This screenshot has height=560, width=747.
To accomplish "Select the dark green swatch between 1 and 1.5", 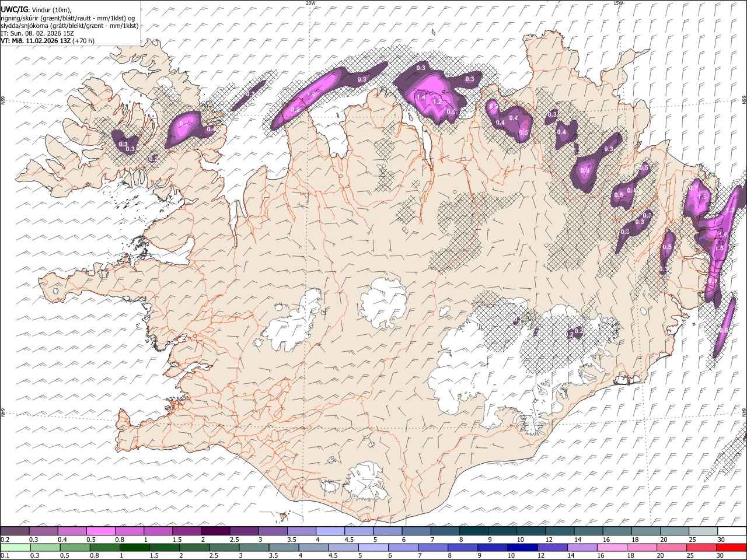I will point(135,547).
